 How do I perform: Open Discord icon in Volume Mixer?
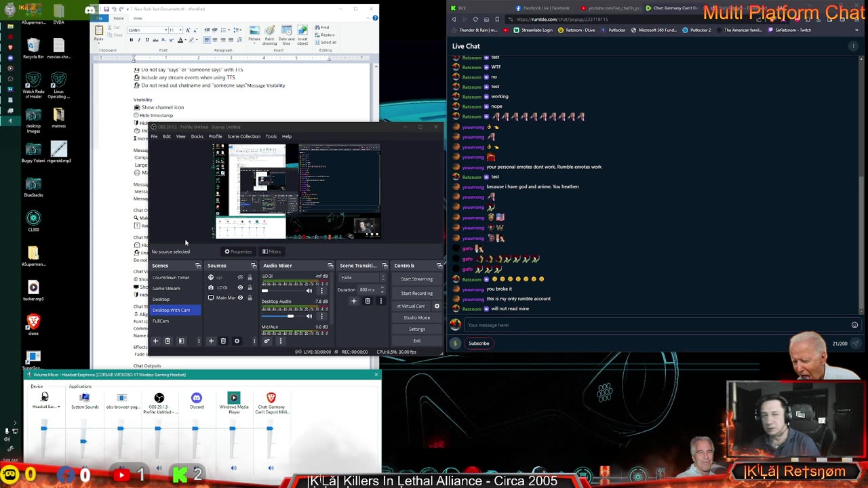tap(197, 398)
